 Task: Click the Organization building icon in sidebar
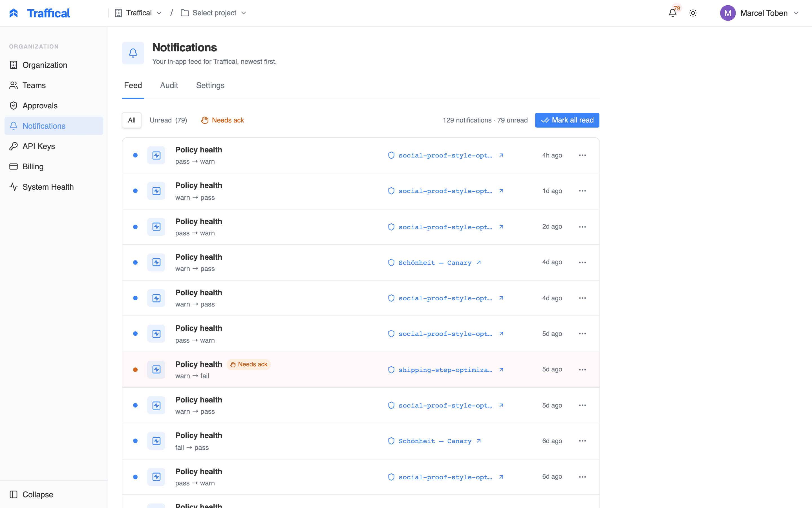(14, 65)
